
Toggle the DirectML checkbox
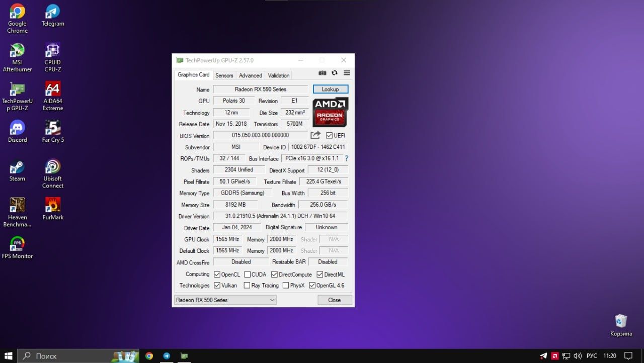320,275
